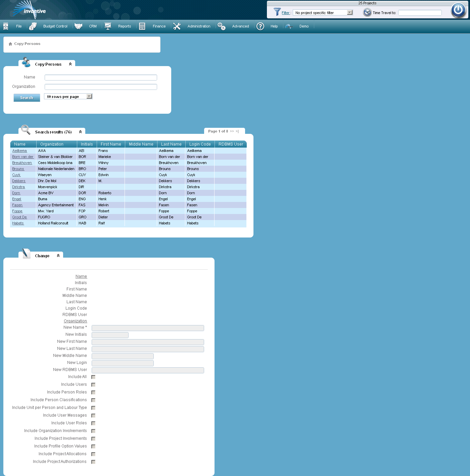Open the rows per page dropdown
Screen dimensions: 470x476
click(x=89, y=96)
